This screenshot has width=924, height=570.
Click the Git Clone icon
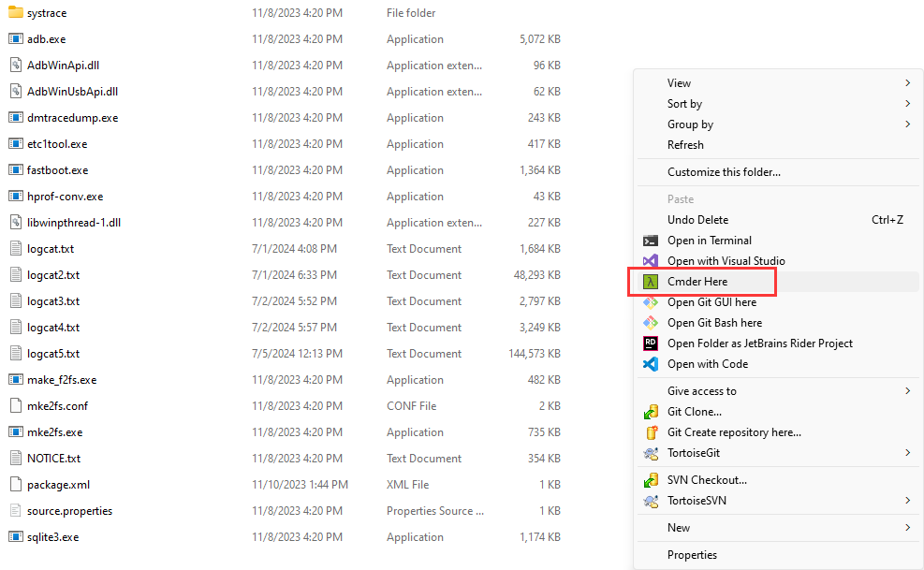pos(651,412)
